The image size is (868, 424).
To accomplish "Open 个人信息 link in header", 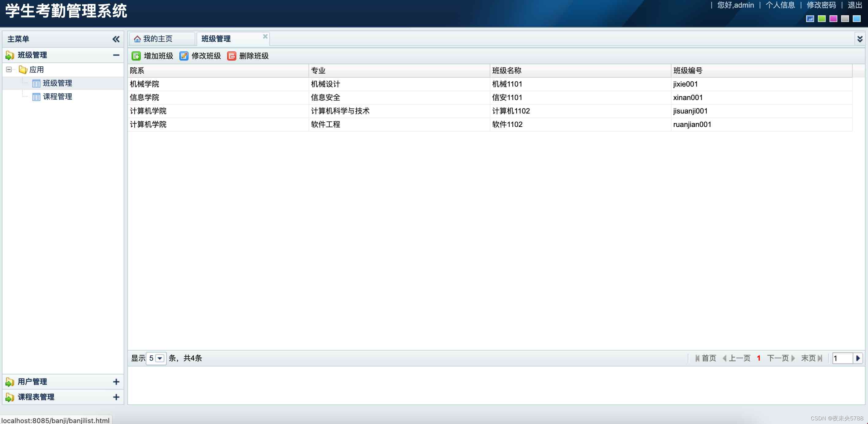I will coord(780,5).
